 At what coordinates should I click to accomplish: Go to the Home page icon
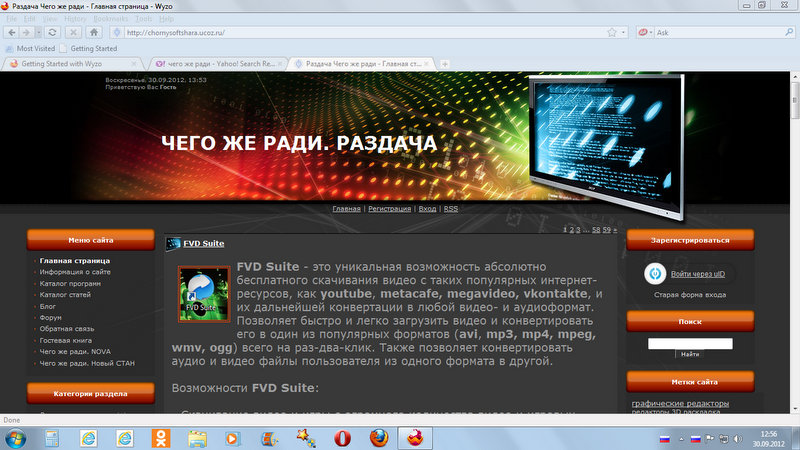[x=94, y=32]
